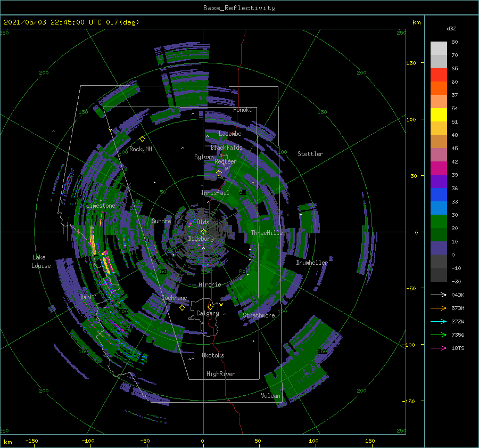The image size is (479, 448).
Task: Click the 04DK legend label
Action: 458,295
